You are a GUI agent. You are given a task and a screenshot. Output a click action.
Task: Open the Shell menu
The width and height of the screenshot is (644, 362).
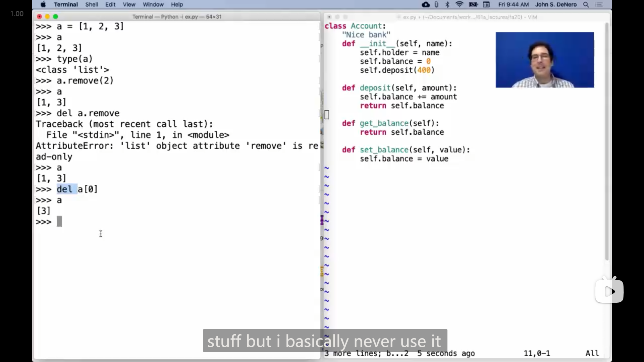click(91, 4)
